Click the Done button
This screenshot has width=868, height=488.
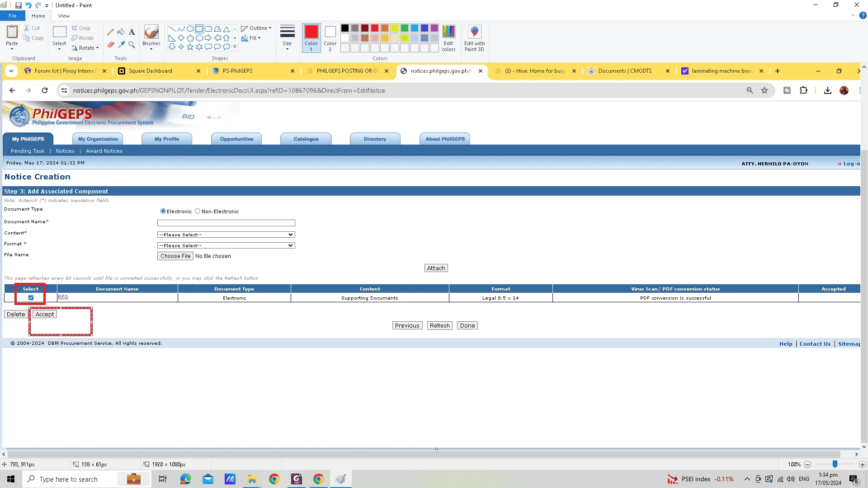point(467,326)
